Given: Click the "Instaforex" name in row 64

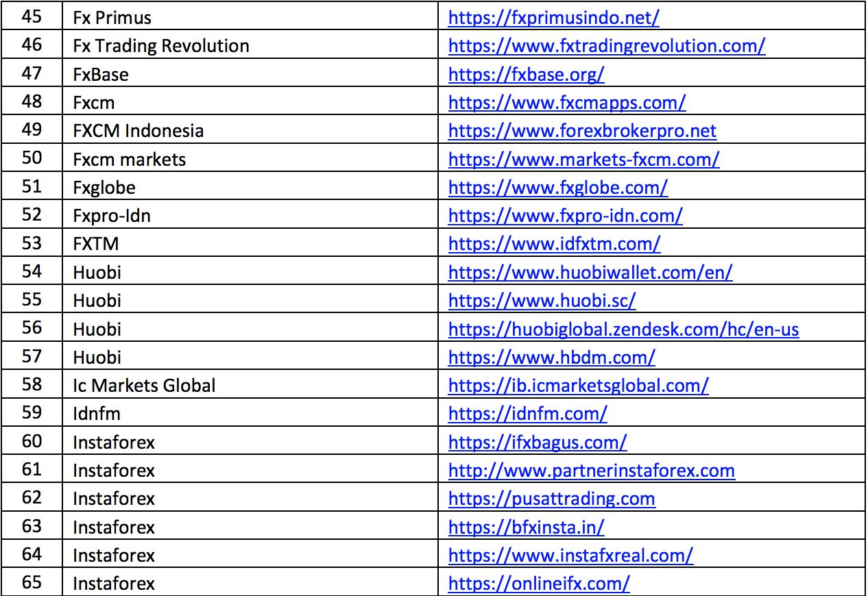Looking at the screenshot, I should coord(114,556).
